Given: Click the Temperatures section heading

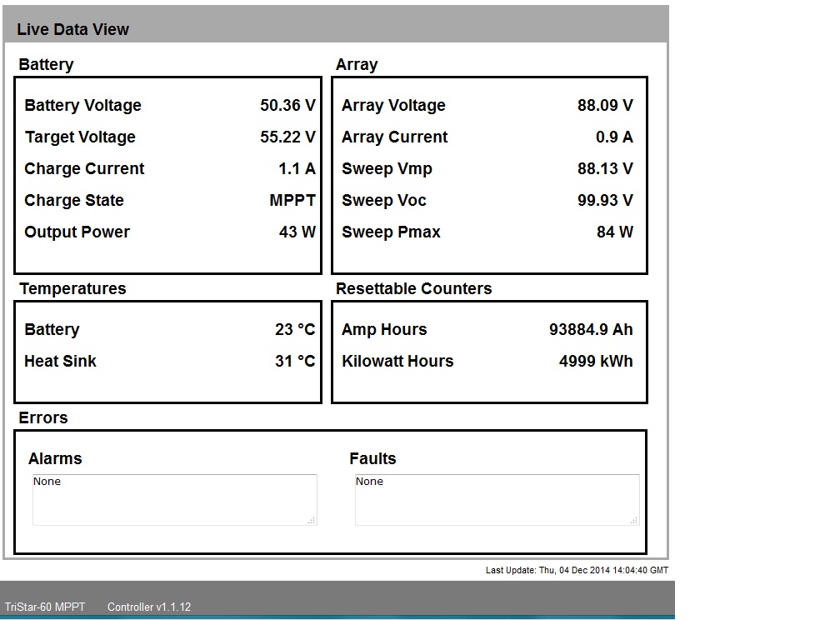Looking at the screenshot, I should click(72, 289).
